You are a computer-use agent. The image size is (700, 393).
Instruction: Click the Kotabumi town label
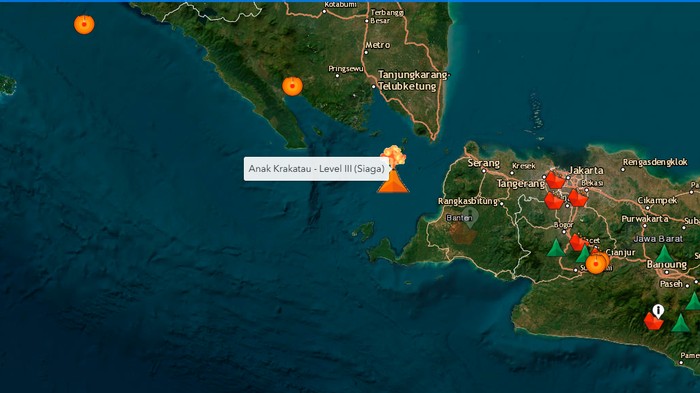click(340, 4)
